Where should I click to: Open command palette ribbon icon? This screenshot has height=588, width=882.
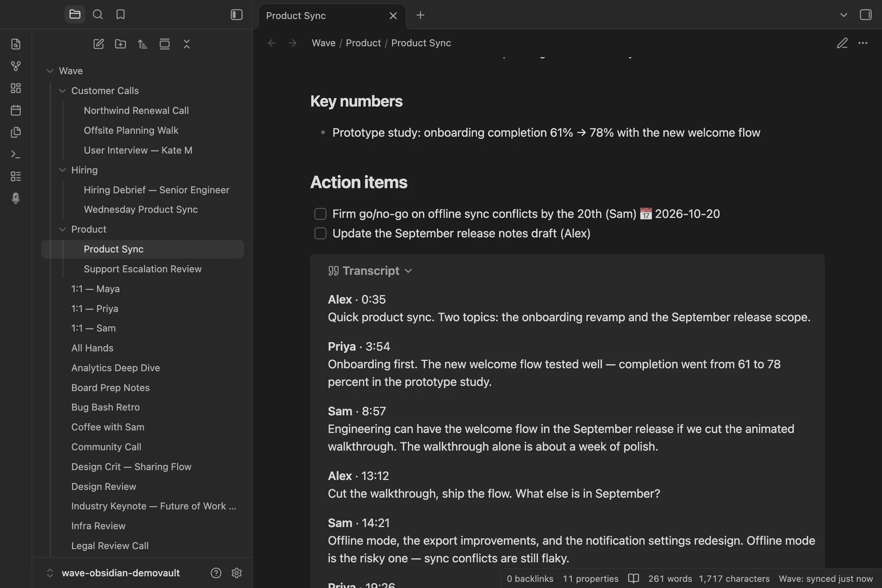(x=16, y=154)
